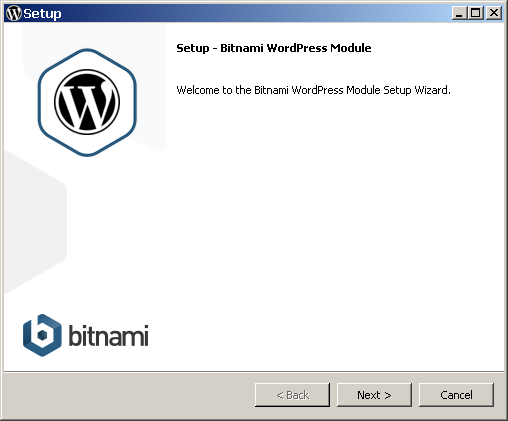
Task: Maximize the Setup window
Action: 475,13
